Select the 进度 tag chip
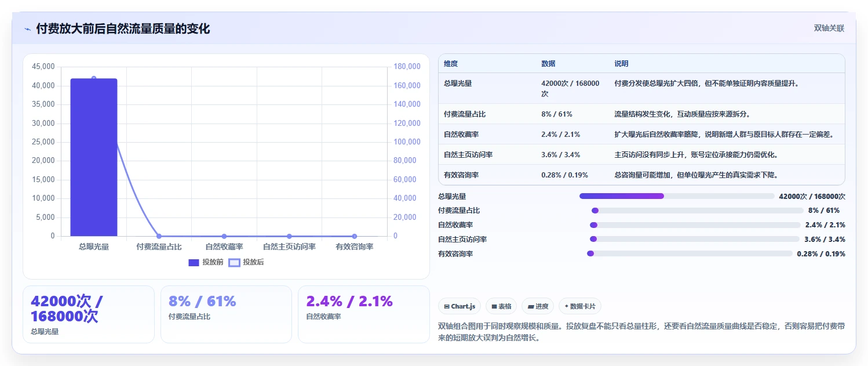 538,306
